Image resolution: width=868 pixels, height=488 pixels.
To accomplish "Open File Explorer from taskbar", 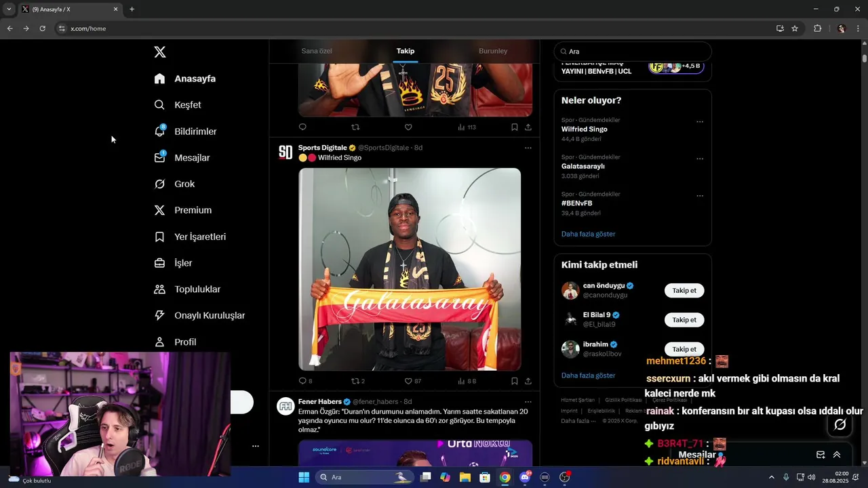I will tap(465, 477).
